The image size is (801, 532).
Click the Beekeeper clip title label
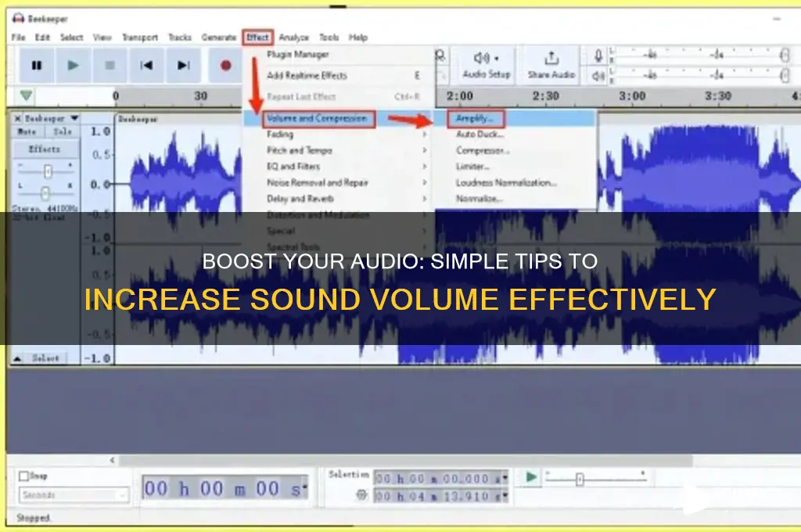pos(138,119)
